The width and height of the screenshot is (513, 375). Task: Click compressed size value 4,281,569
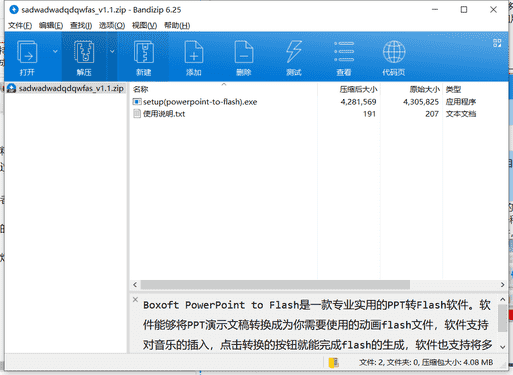[x=358, y=102]
